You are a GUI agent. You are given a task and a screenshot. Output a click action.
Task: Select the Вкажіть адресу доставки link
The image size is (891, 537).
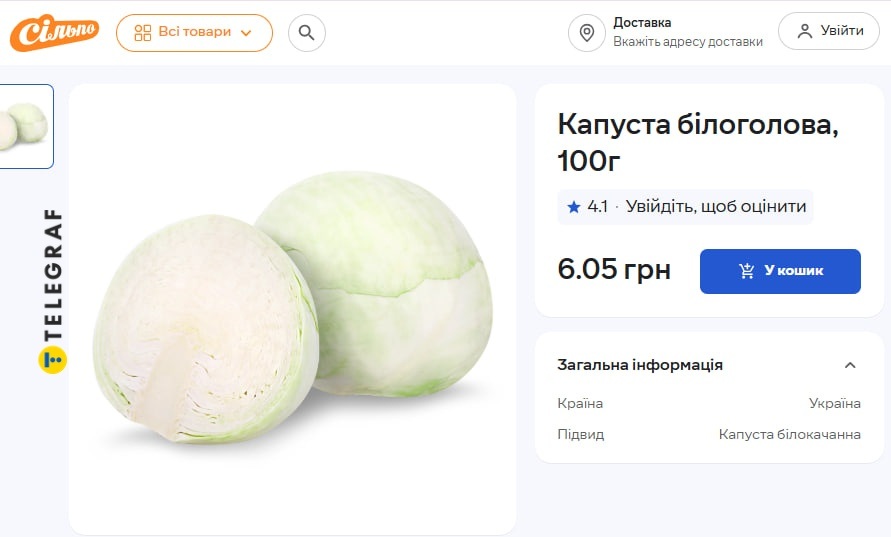pyautogui.click(x=687, y=42)
